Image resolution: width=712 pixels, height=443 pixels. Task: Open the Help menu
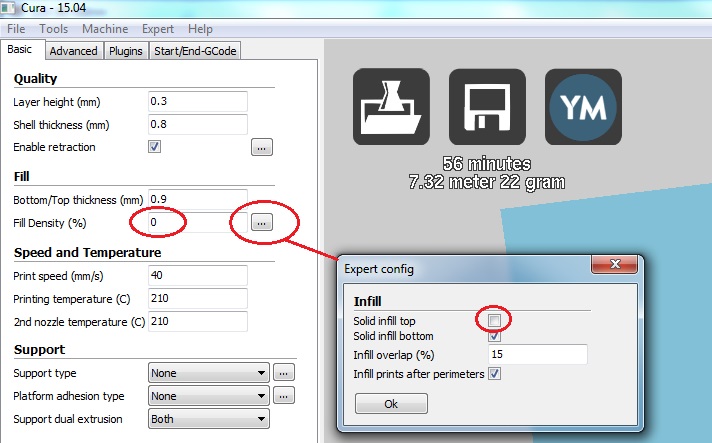point(200,29)
